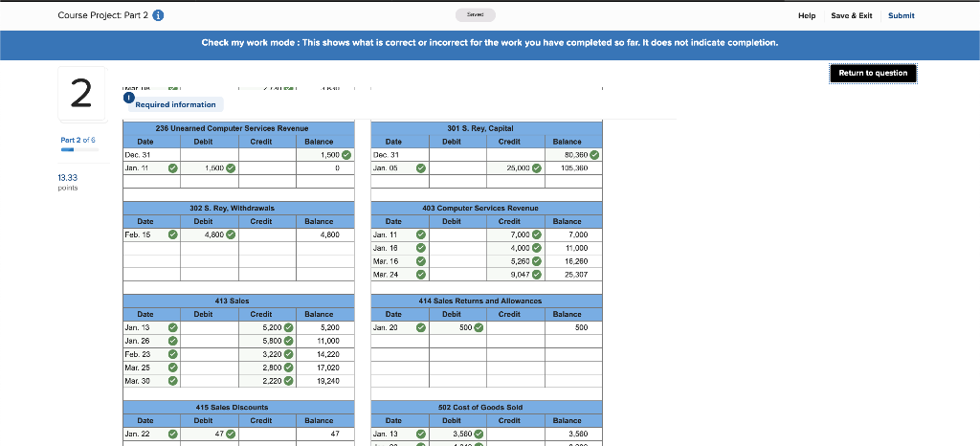
Task: Click the 302 S. Rey, Withdrawals header
Action: [x=238, y=208]
